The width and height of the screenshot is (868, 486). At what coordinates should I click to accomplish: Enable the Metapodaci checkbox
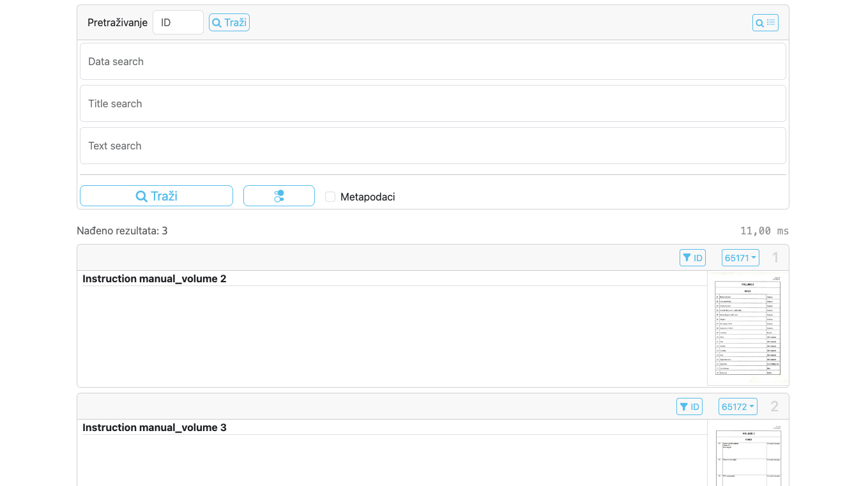(330, 197)
